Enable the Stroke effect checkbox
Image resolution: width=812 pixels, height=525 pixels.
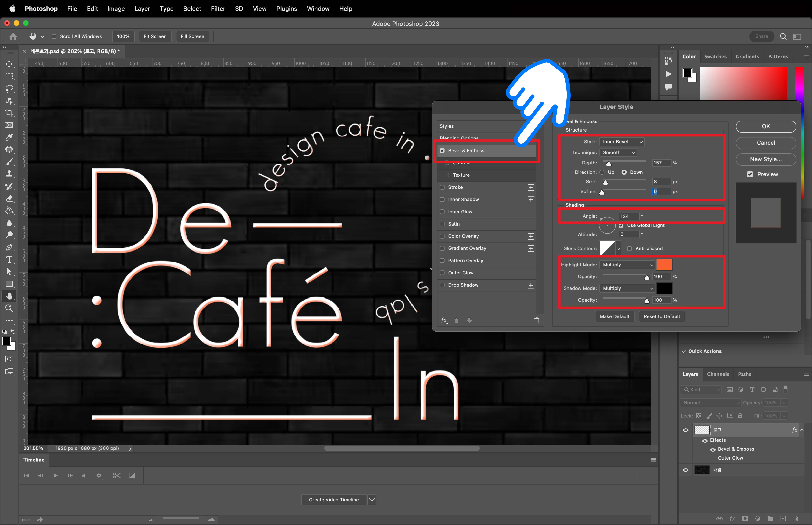tap(442, 187)
